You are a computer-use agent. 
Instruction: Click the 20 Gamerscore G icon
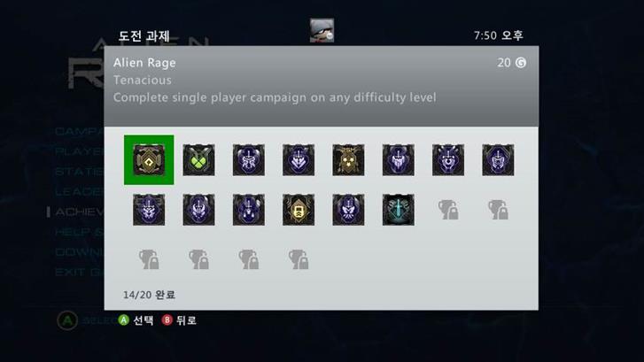point(521,63)
